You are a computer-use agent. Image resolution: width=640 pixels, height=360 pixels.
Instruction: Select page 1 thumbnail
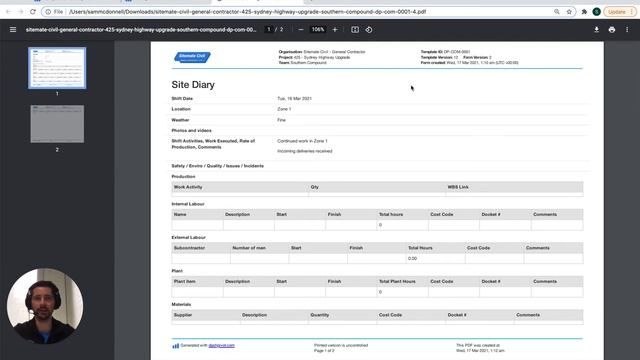click(57, 68)
